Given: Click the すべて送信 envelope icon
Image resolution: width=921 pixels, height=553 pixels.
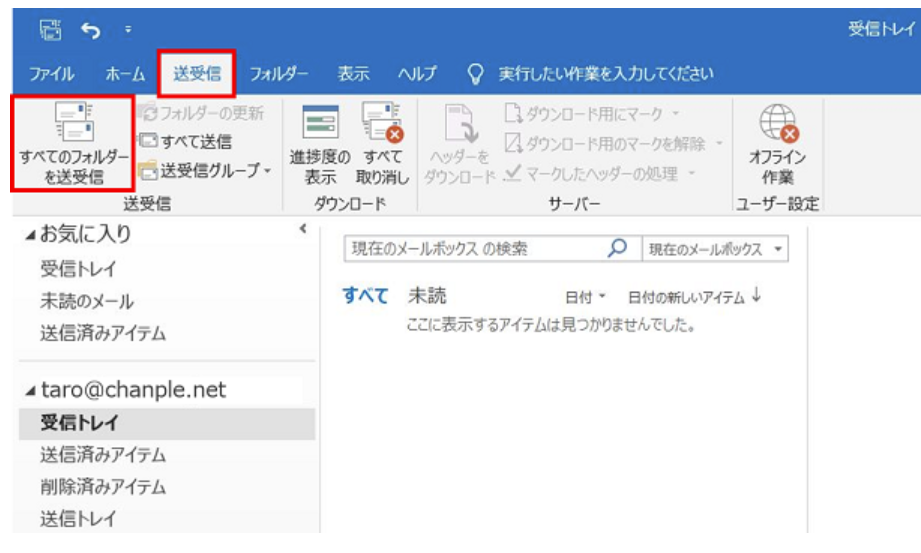Looking at the screenshot, I should 148,141.
